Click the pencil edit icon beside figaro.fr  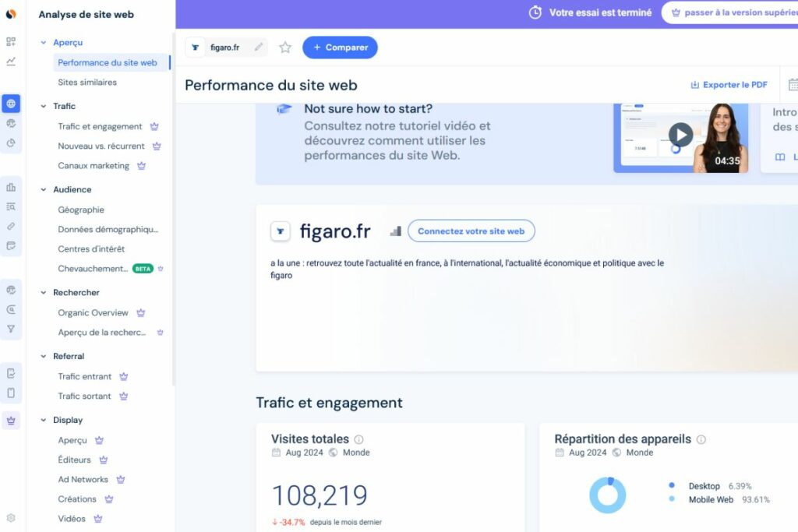259,48
